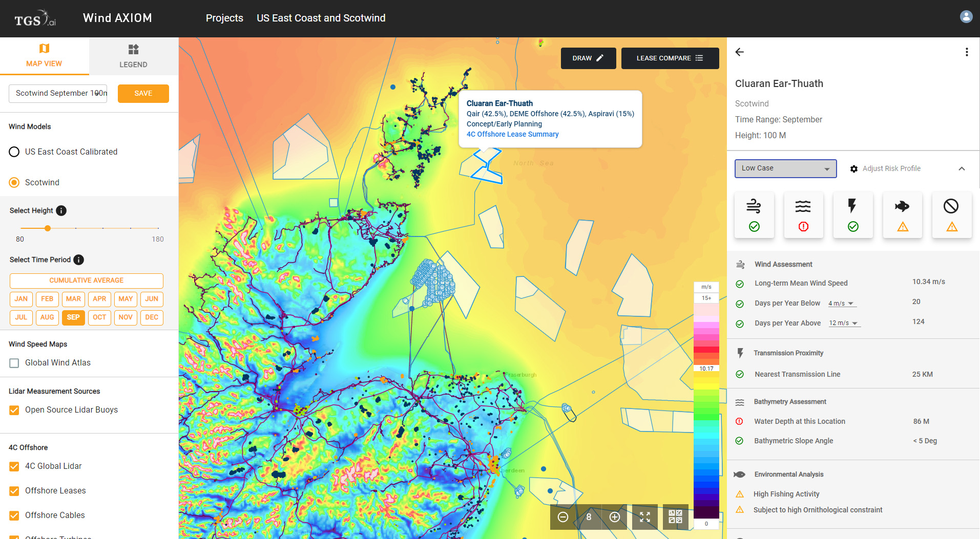The height and width of the screenshot is (539, 980).
Task: Switch to the Legend tab
Action: [x=133, y=56]
